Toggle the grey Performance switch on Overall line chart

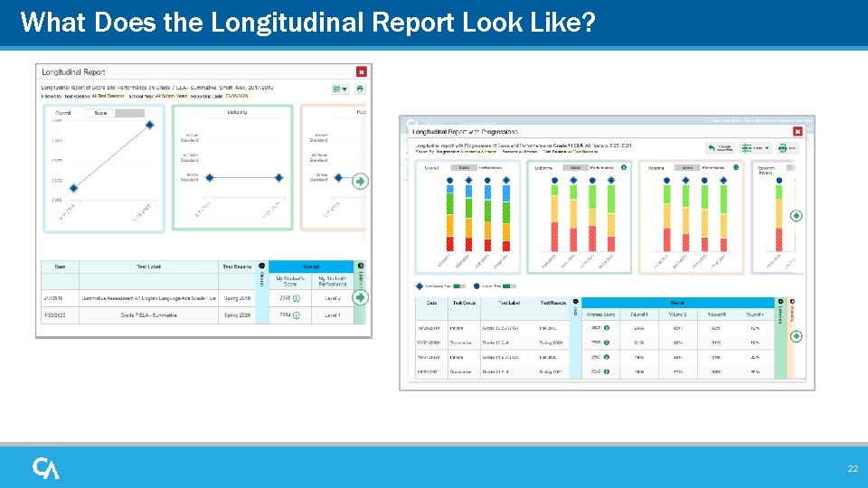(x=129, y=113)
